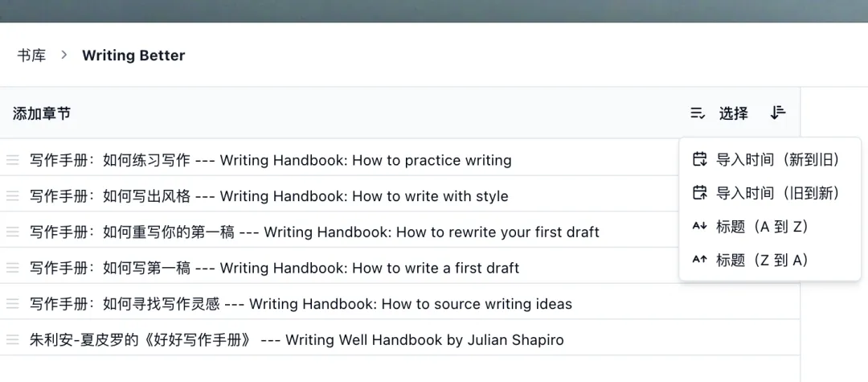This screenshot has height=382, width=868.
Task: Open chapter How to practice writing
Action: coord(270,160)
